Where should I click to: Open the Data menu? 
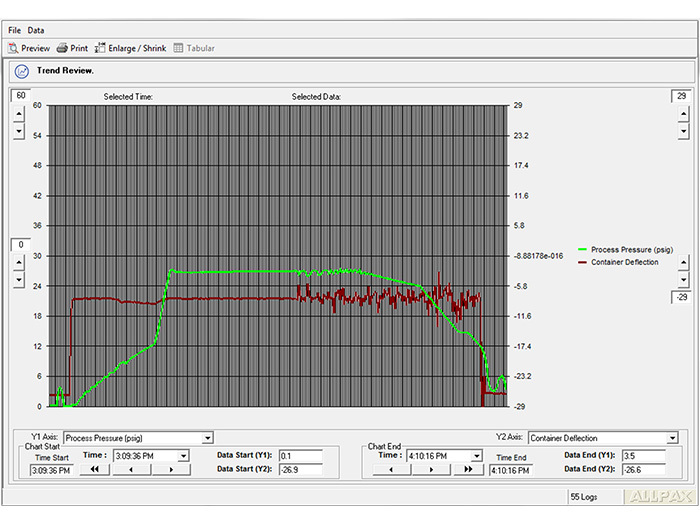35,31
